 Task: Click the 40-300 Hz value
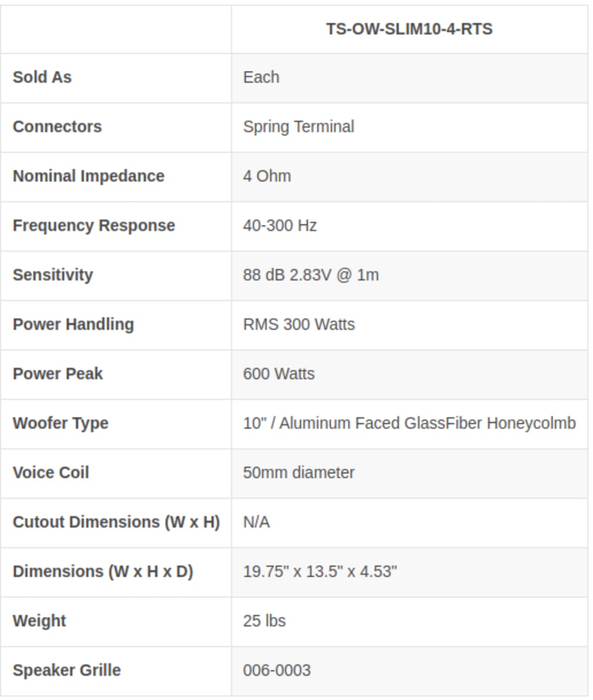[x=280, y=226]
